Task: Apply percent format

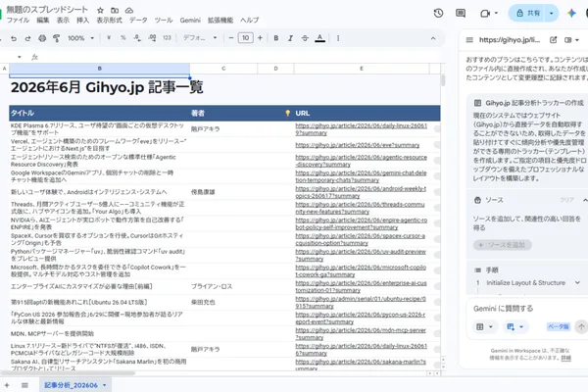Action: pos(123,38)
